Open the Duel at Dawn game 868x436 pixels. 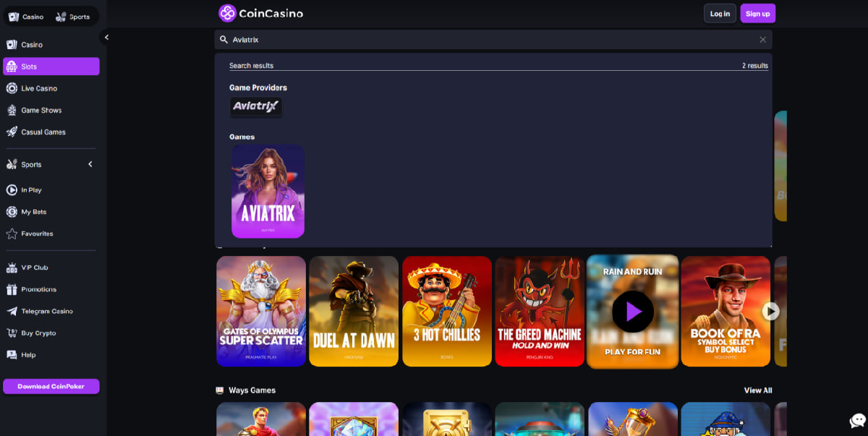(354, 311)
